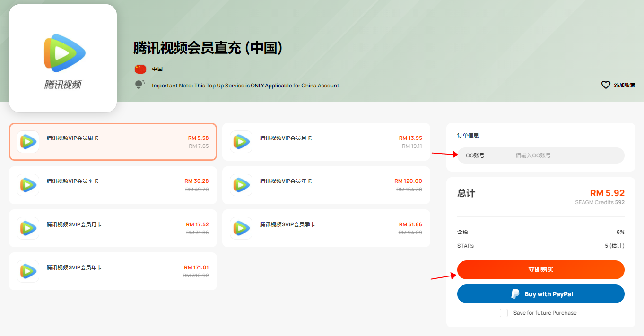Click the total RM 5.92 amount

point(607,193)
